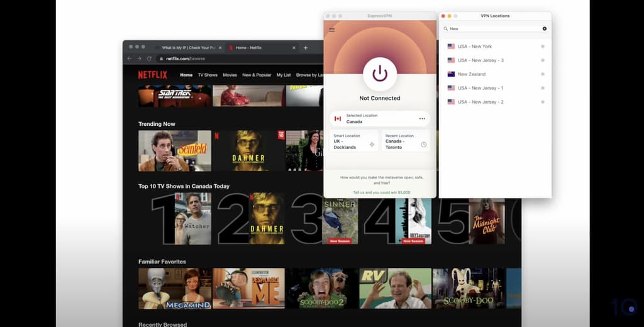
Task: Open the 'Tell us and you could win $5,000' link
Action: pos(382,192)
